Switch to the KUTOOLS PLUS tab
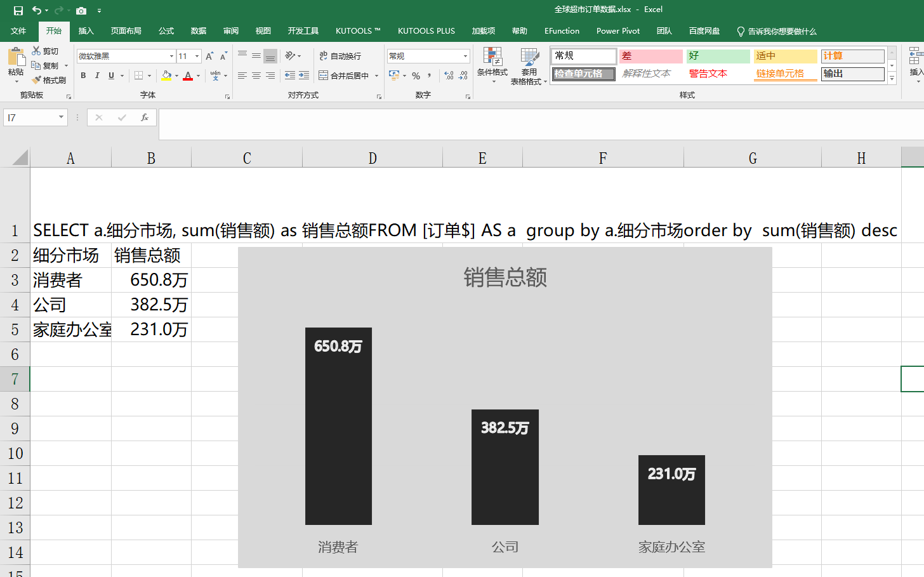 pos(426,31)
